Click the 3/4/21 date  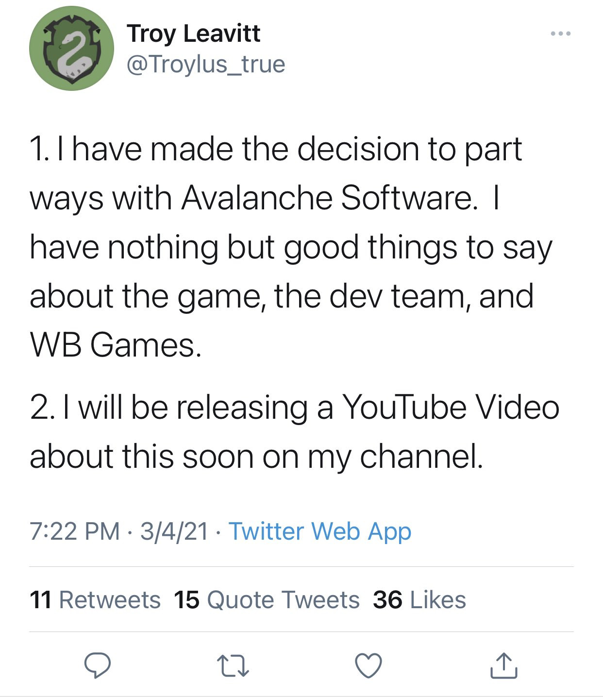tap(174, 531)
